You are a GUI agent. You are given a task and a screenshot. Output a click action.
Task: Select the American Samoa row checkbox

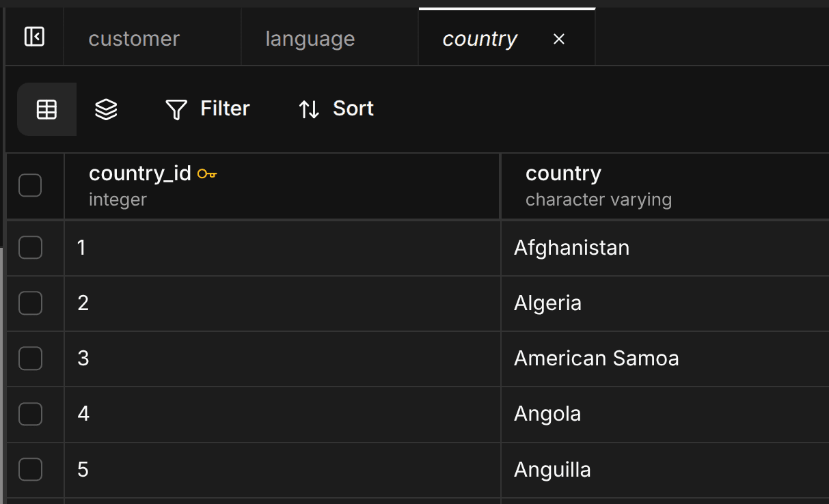pos(30,359)
